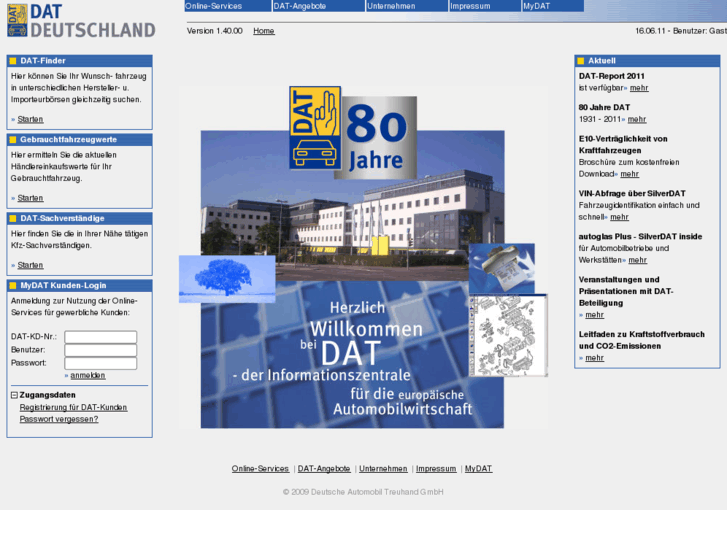Click the DAT 80 Jahre anniversary logo
Viewport: 727px width, 545px height.
[353, 133]
